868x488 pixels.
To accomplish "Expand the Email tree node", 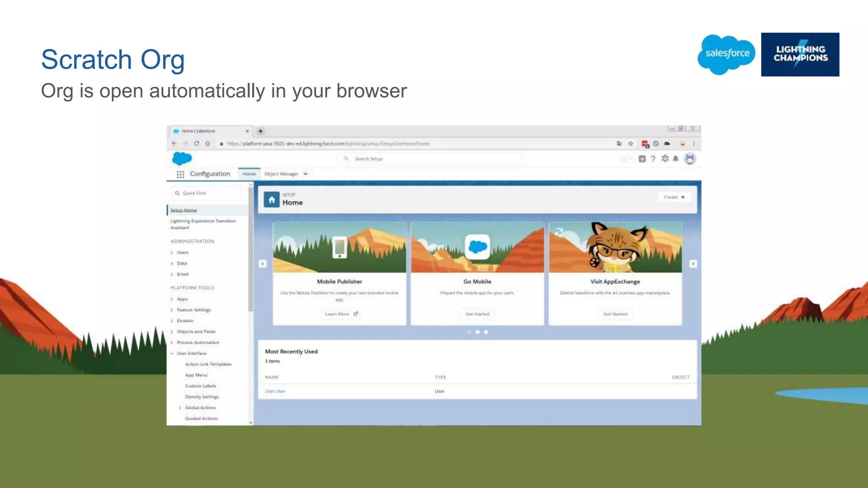I will (x=172, y=274).
